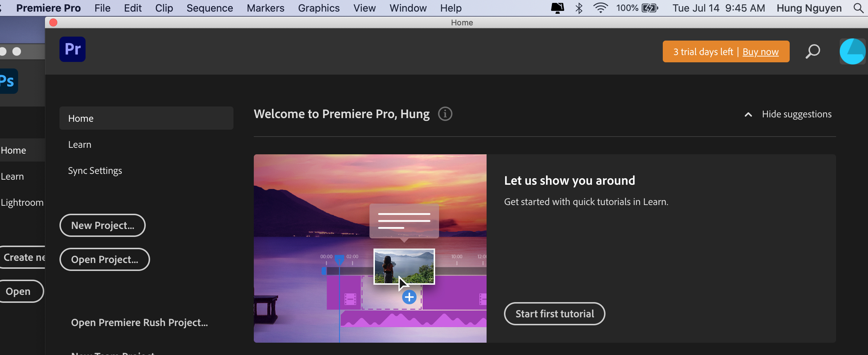Click the Premiere Pro Pr logo icon
The height and width of the screenshot is (355, 868).
click(x=73, y=49)
